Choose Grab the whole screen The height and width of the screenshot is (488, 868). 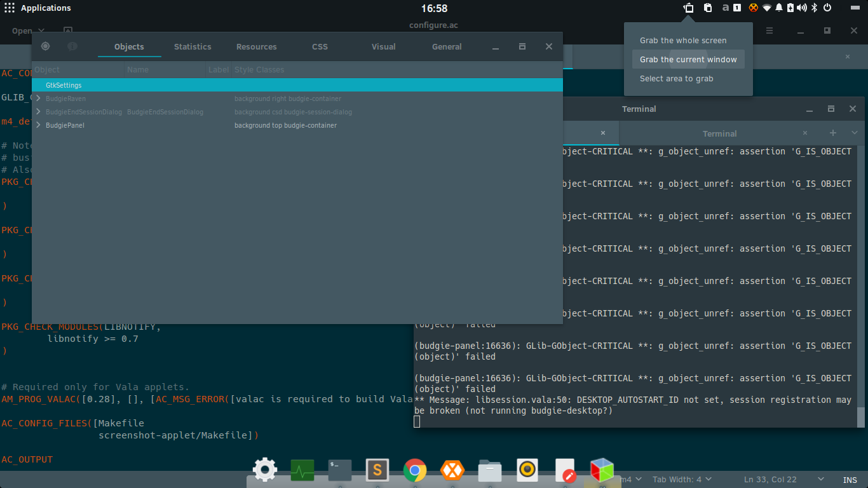click(x=683, y=41)
